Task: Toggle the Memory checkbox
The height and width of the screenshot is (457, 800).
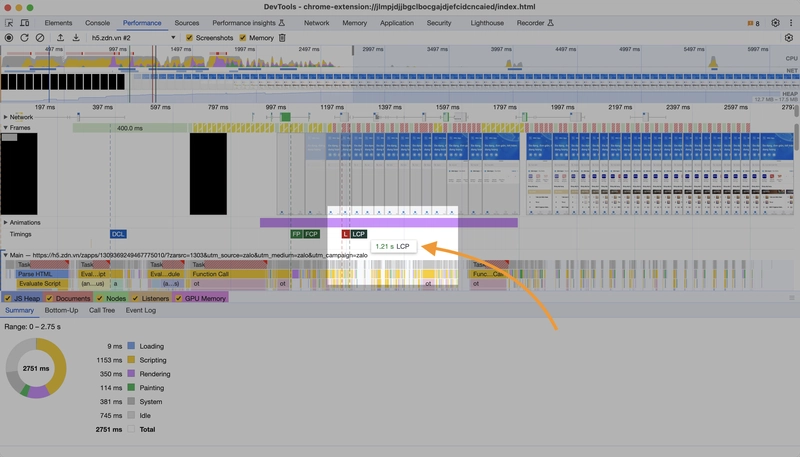Action: click(243, 38)
